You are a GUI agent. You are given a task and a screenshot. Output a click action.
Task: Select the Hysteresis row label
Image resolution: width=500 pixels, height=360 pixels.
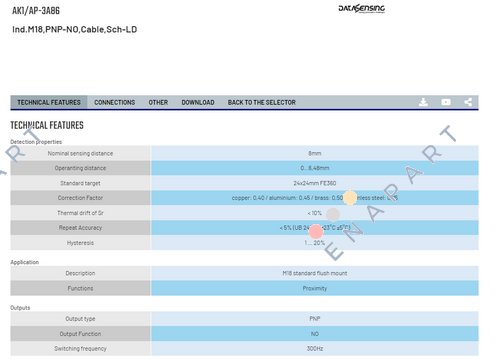tap(80, 243)
